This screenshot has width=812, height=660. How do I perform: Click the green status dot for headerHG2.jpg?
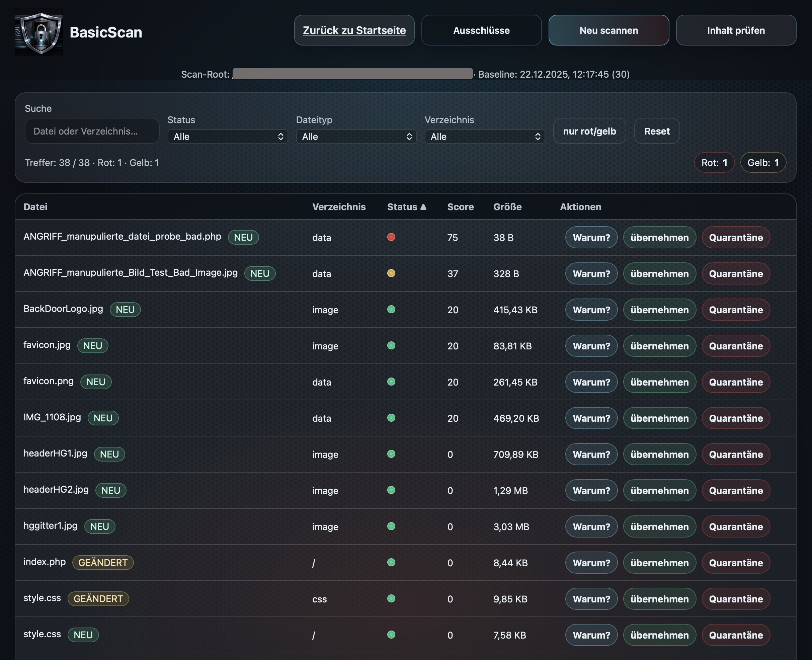pyautogui.click(x=391, y=490)
